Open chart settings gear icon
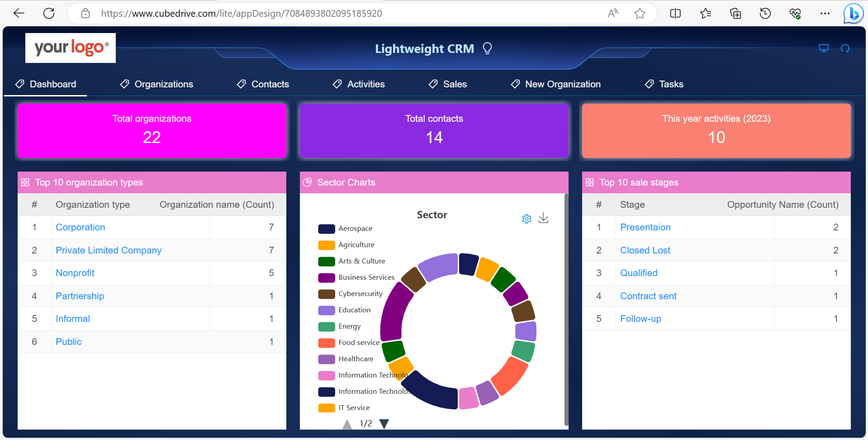The image size is (868, 440). coord(526,219)
